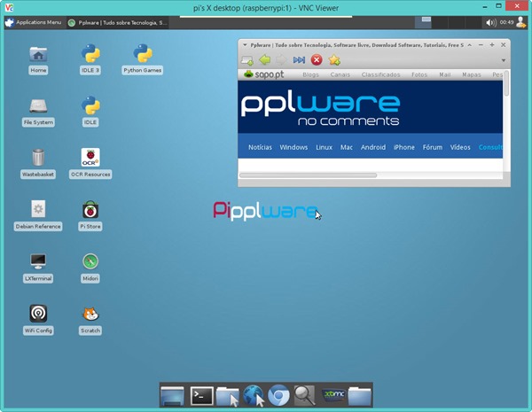532x412 pixels.
Task: Click the Blogs link in the sapo bar
Action: point(310,74)
